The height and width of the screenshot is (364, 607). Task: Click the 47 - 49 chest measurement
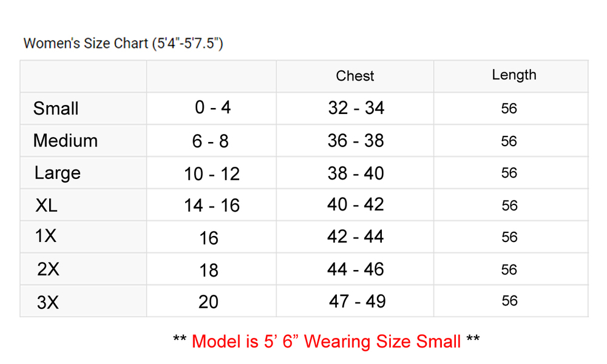point(358,301)
